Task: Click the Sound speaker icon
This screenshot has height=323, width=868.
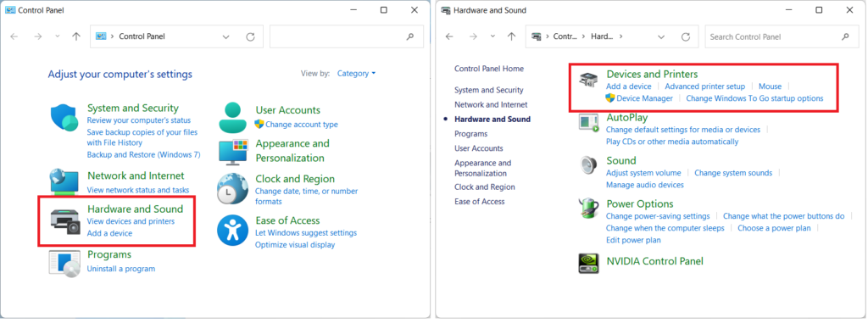Action: click(587, 165)
